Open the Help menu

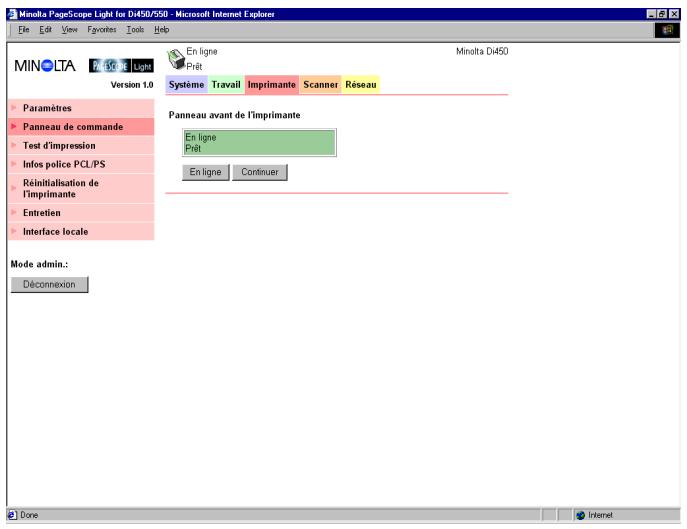(162, 29)
